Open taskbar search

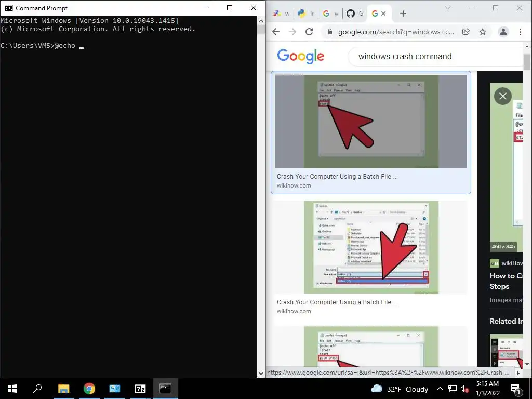pos(37,389)
